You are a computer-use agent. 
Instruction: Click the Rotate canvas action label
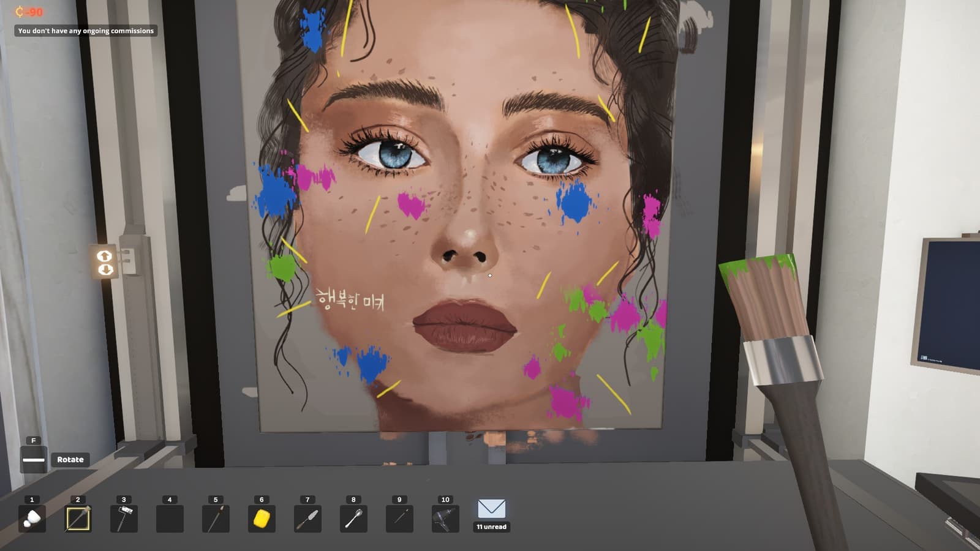[70, 460]
